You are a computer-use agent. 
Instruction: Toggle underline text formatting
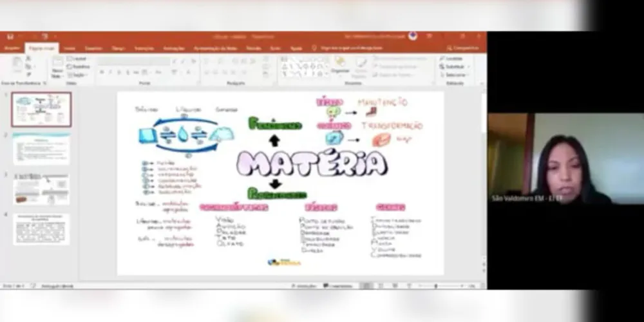pyautogui.click(x=119, y=72)
